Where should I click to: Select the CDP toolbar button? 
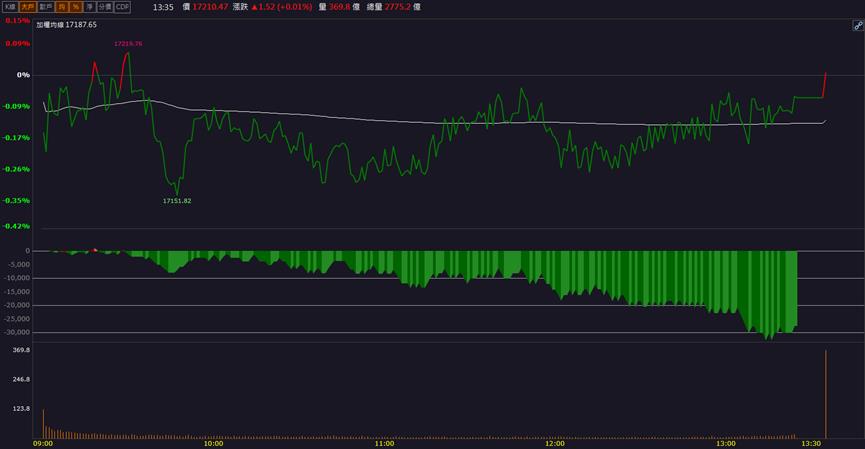(x=122, y=7)
